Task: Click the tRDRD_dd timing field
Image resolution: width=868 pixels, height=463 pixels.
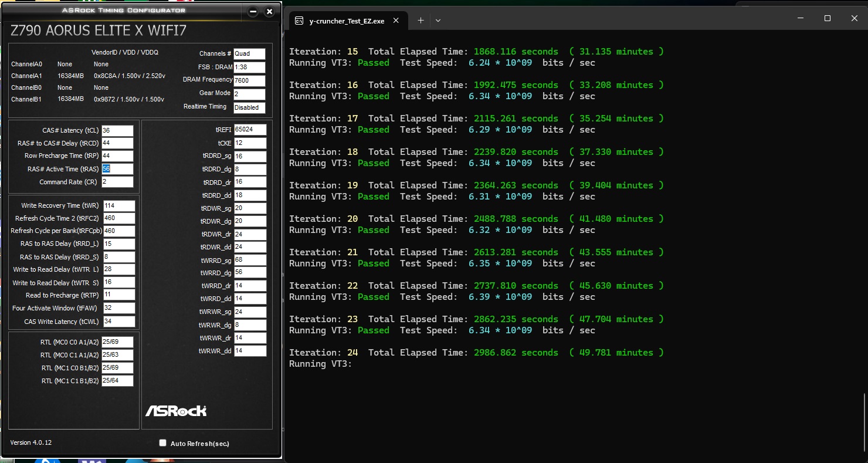Action: 250,195
